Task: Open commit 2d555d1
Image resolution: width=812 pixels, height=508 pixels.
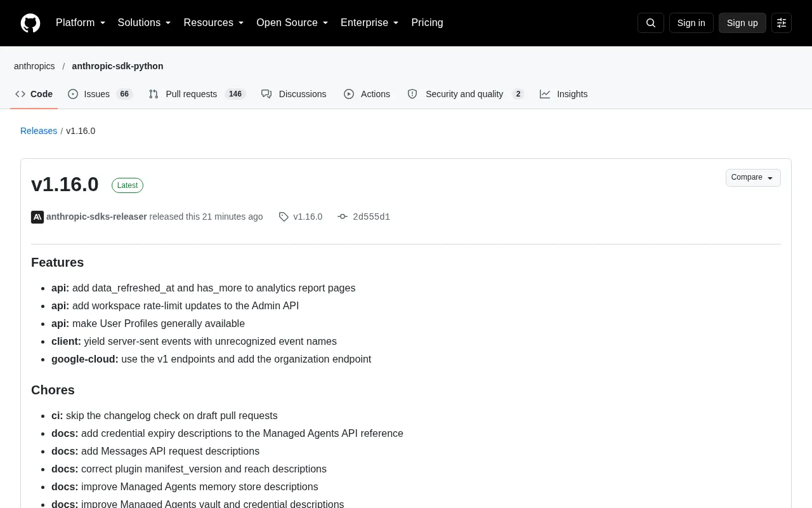Action: [371, 217]
